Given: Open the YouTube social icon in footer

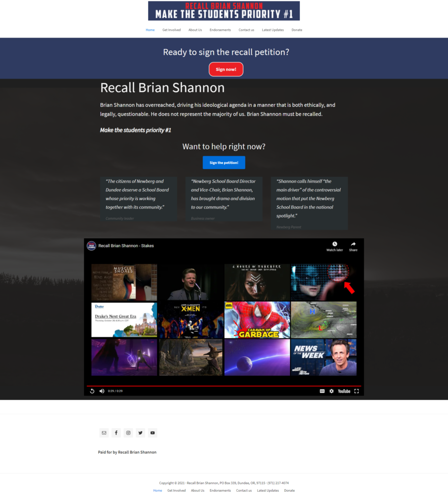Looking at the screenshot, I should 152,433.
